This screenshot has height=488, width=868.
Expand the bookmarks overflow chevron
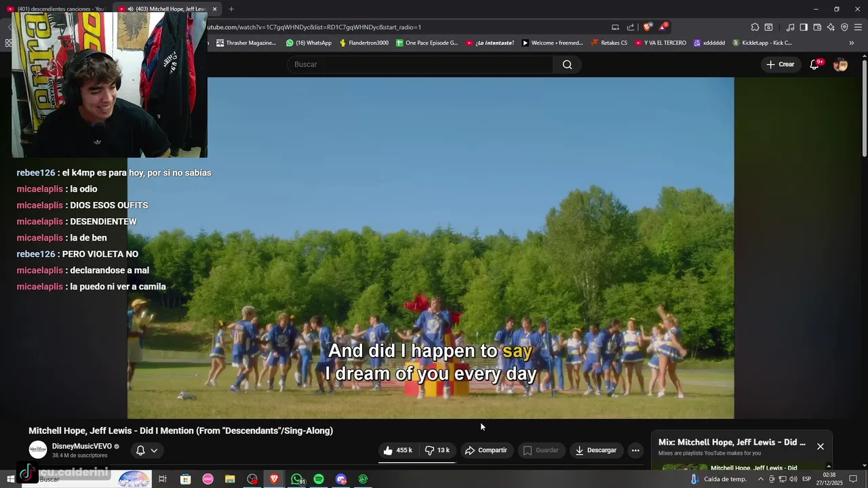(852, 43)
